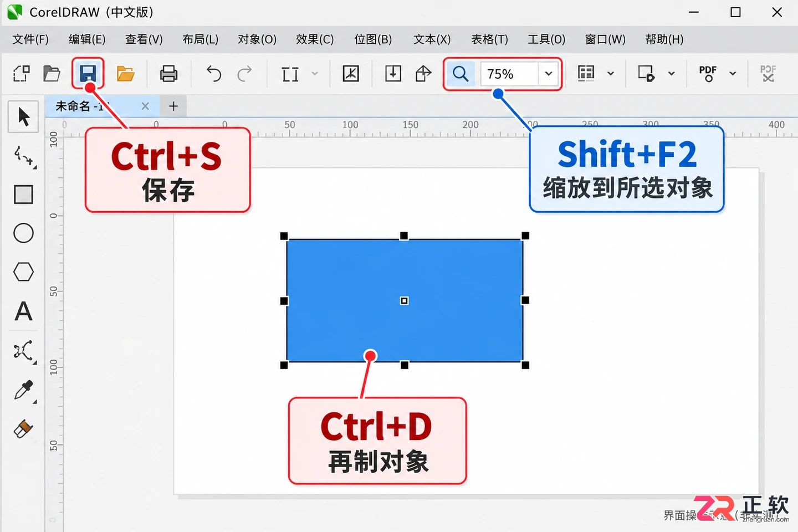Open the 布局(L) menu

[x=201, y=39]
